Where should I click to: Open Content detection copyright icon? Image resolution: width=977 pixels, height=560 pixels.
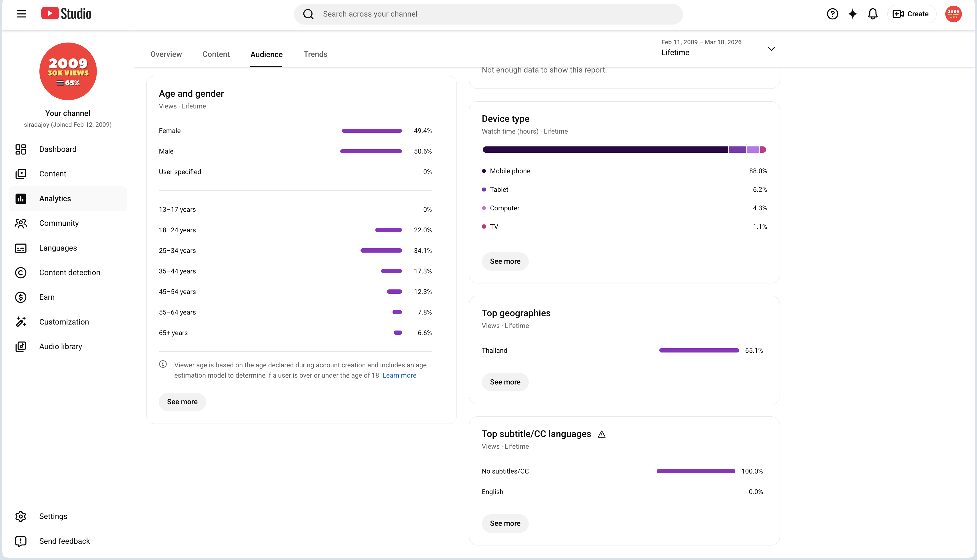pyautogui.click(x=21, y=272)
